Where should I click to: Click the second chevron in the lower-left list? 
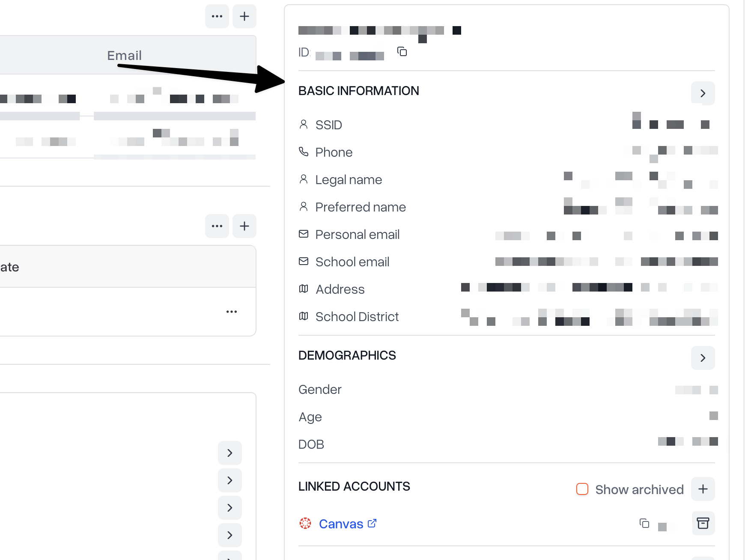tap(230, 480)
